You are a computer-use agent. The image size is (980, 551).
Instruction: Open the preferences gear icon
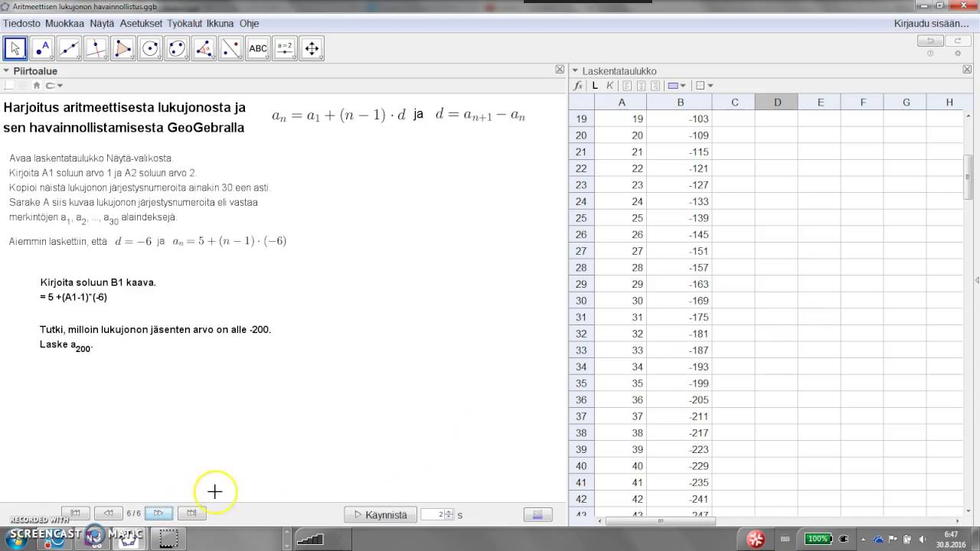coord(957,54)
